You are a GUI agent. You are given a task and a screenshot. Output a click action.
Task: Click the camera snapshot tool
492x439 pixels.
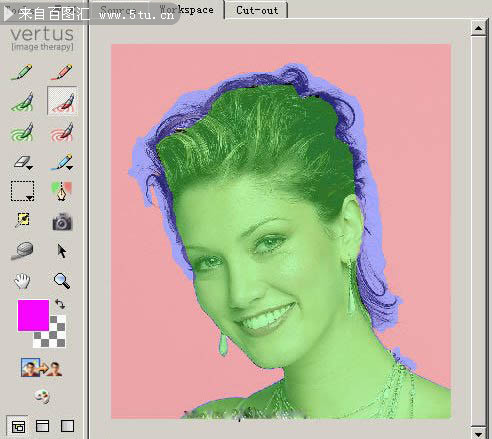[62, 222]
